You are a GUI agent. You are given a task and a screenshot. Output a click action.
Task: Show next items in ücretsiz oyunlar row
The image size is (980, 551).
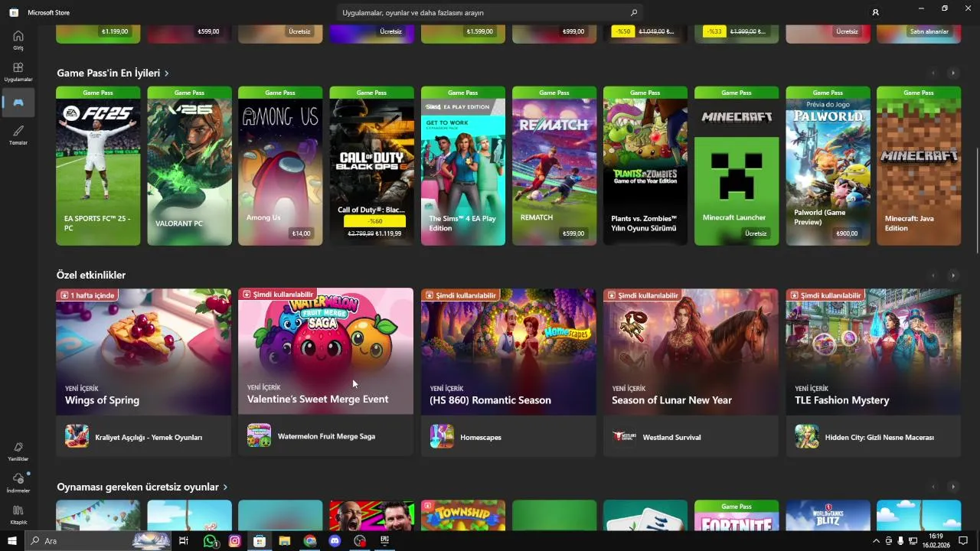tap(953, 487)
